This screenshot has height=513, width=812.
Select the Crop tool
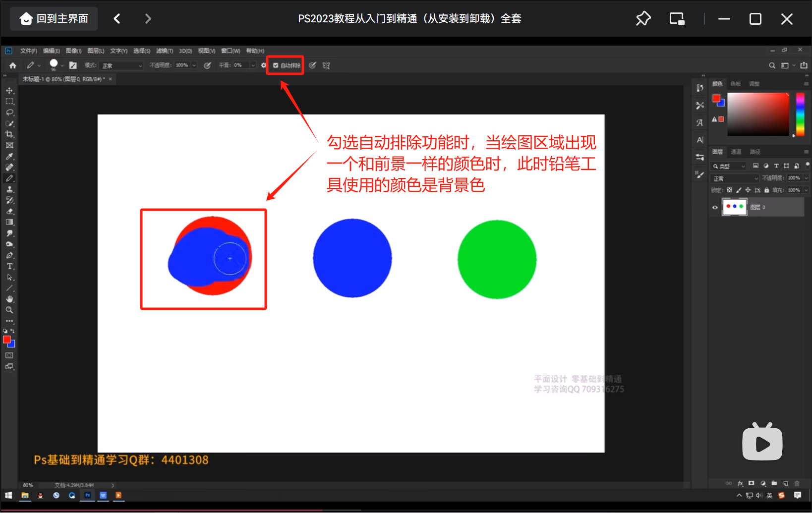(9, 134)
